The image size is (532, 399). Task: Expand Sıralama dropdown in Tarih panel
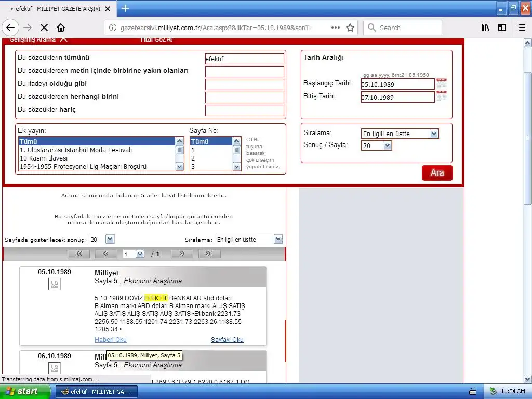click(434, 134)
